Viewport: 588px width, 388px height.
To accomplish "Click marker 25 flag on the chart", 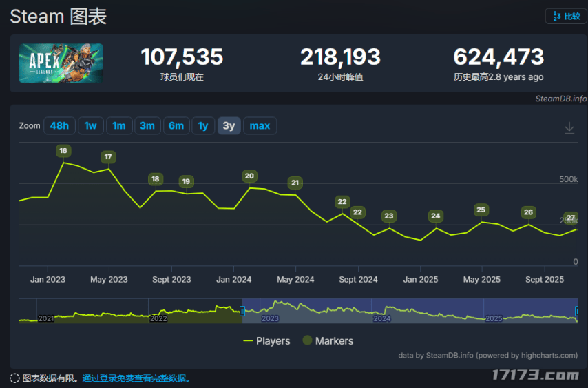I will pyautogui.click(x=481, y=210).
